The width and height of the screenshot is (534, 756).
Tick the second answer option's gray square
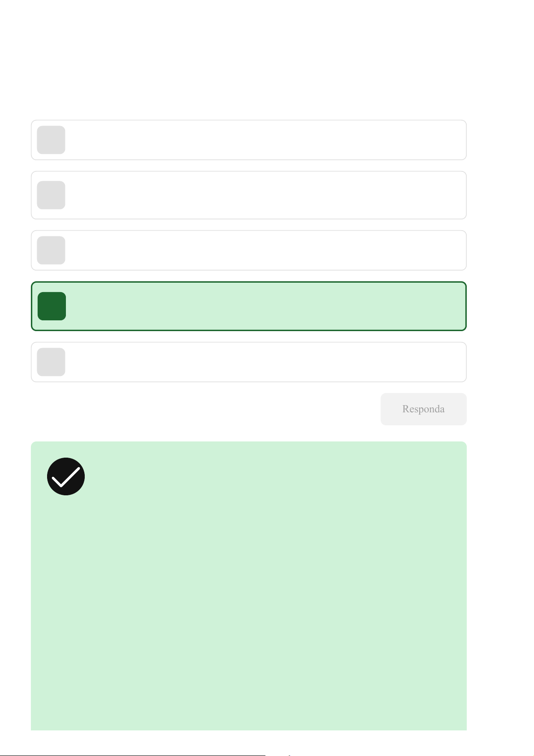51,195
